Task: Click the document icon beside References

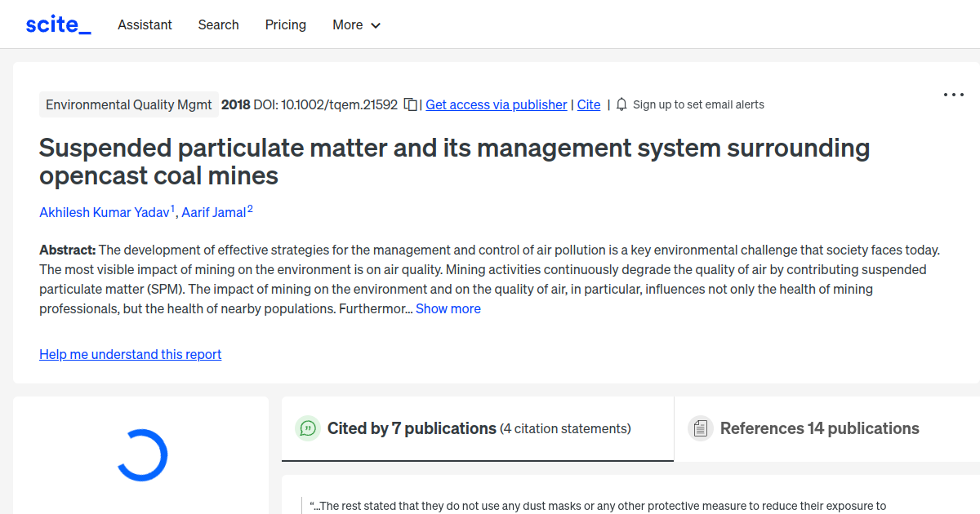Action: pos(700,428)
